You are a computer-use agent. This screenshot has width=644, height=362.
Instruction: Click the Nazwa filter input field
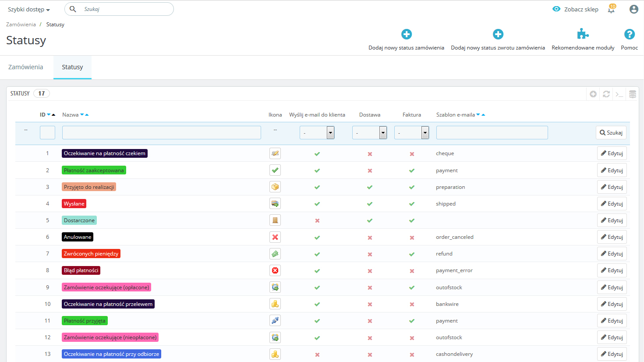pos(161,133)
